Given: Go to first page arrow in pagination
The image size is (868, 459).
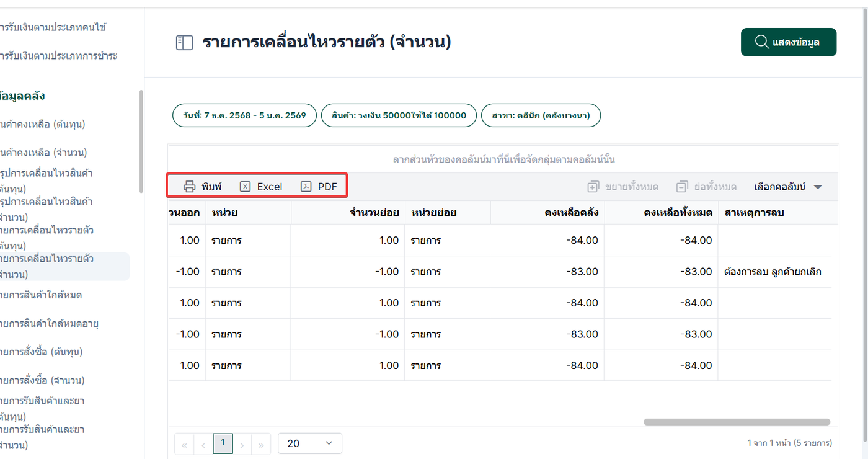Looking at the screenshot, I should tap(184, 444).
